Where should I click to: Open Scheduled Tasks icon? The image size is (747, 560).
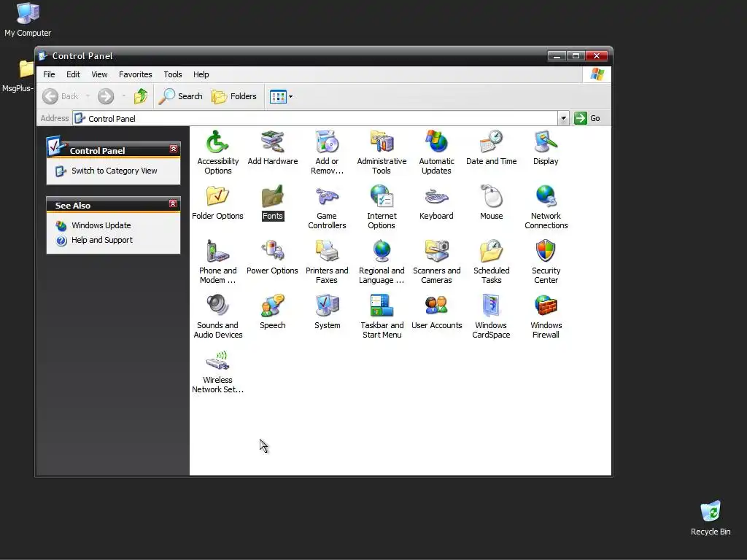pos(491,252)
